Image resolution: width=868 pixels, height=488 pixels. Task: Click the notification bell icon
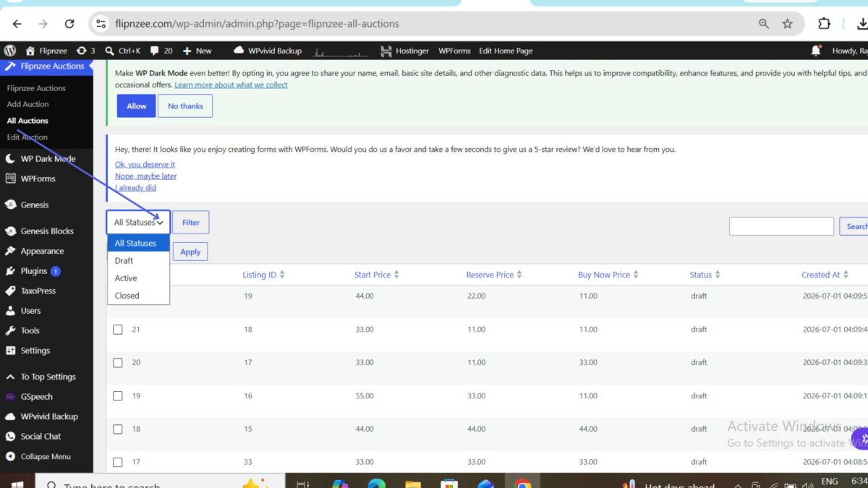pos(816,51)
